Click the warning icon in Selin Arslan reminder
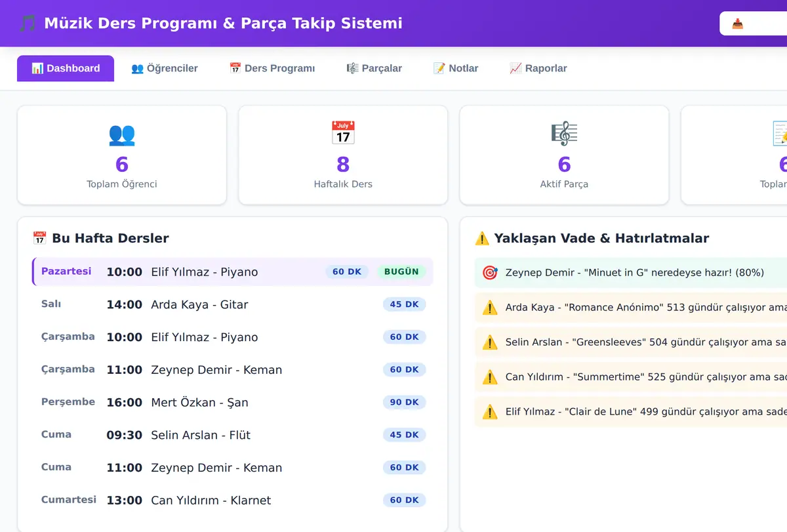Image resolution: width=787 pixels, height=532 pixels. [490, 342]
